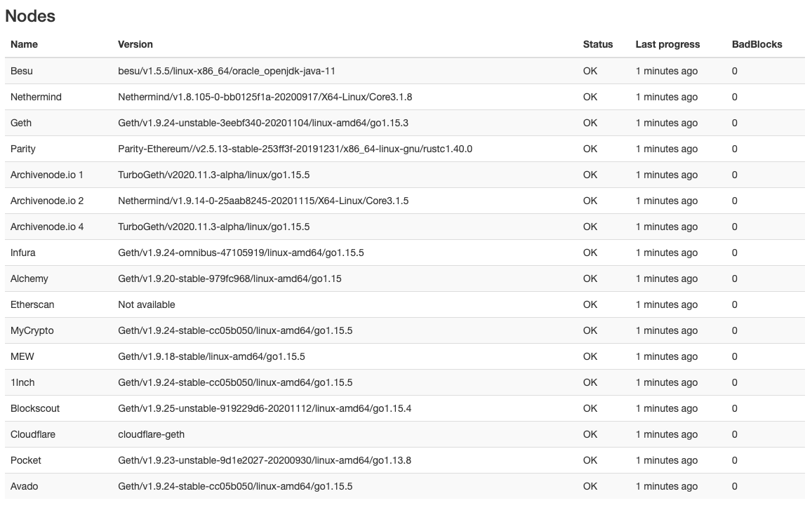Click the Parity-Ethereum v2.5.13 version string
The width and height of the screenshot is (812, 510).
coord(295,149)
